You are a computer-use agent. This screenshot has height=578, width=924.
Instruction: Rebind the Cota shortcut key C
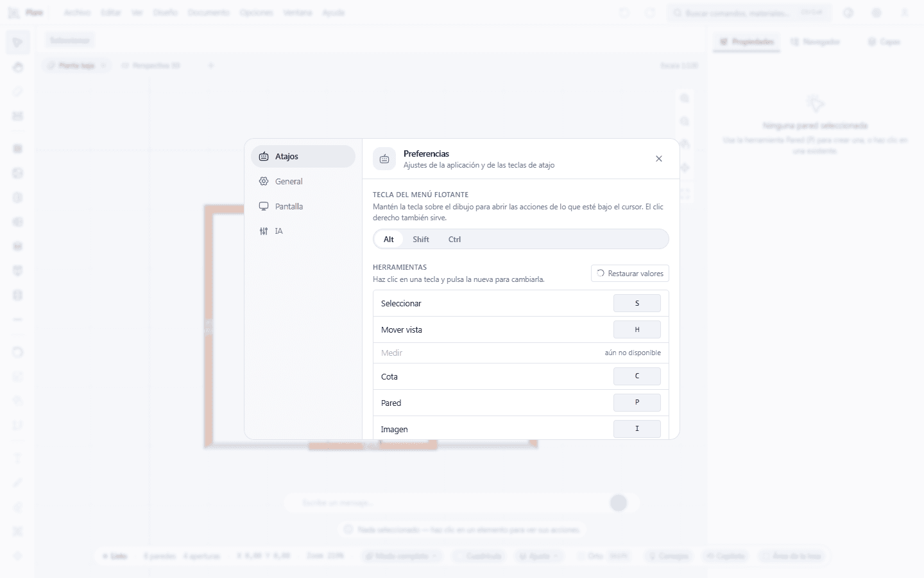(637, 376)
